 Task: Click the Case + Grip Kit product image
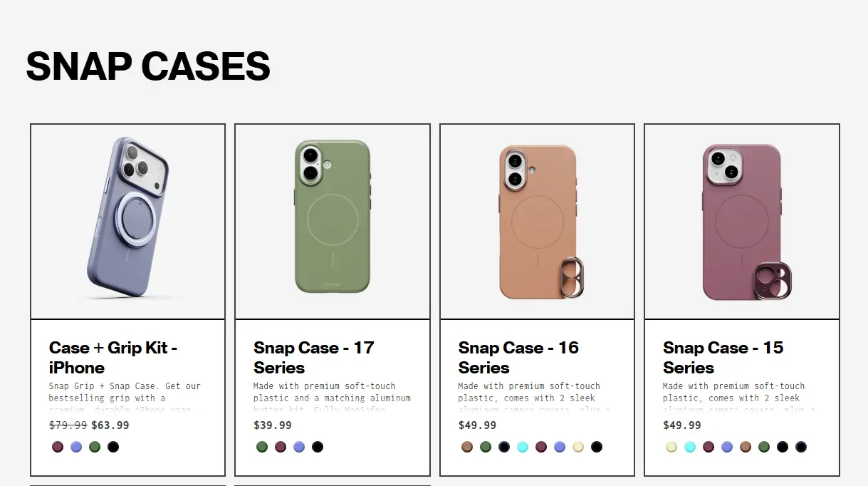[x=127, y=219]
